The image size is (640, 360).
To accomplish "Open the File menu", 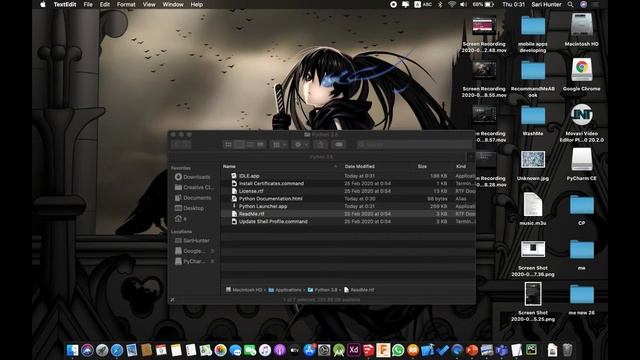I will [x=88, y=4].
